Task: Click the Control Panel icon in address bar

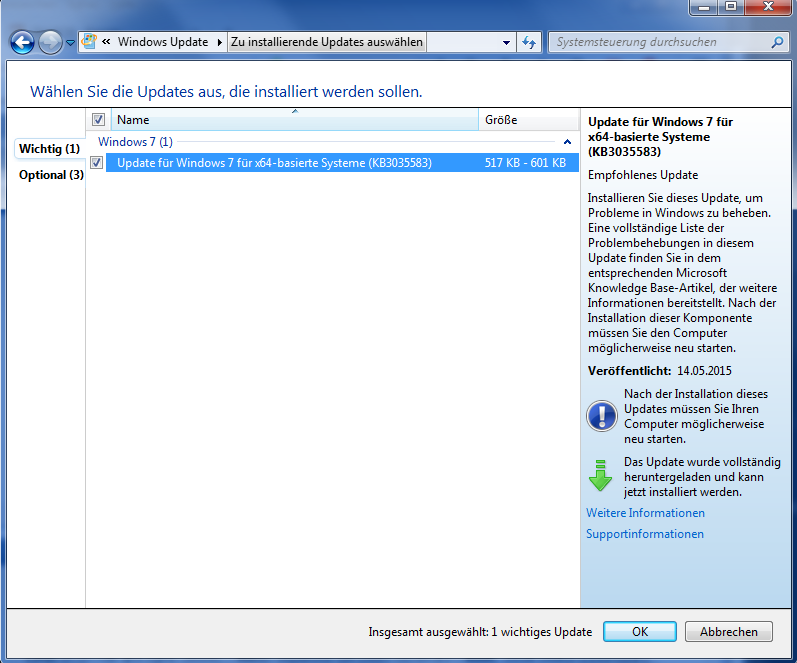Action: pos(89,42)
